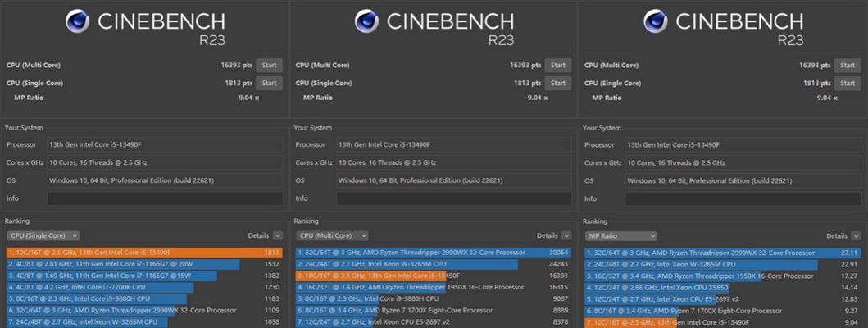868x328 pixels.
Task: Select the Xeon X5650 row with ratio 14.14
Action: pos(723,288)
